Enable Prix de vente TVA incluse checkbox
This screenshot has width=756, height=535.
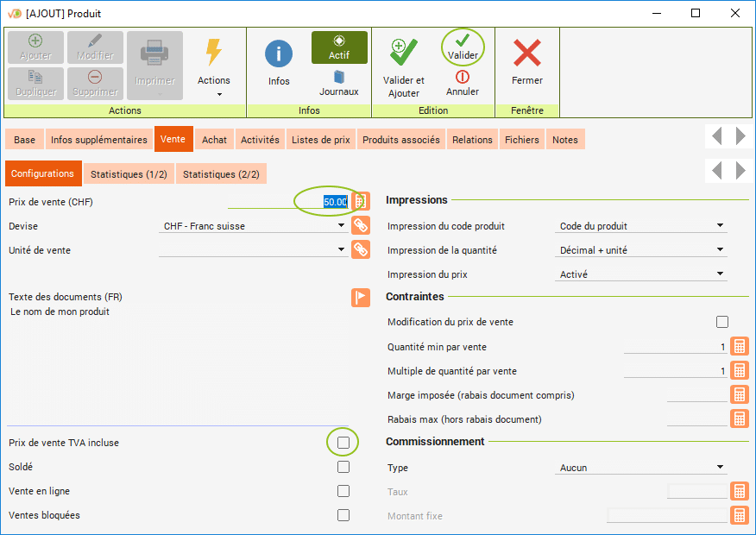click(343, 443)
